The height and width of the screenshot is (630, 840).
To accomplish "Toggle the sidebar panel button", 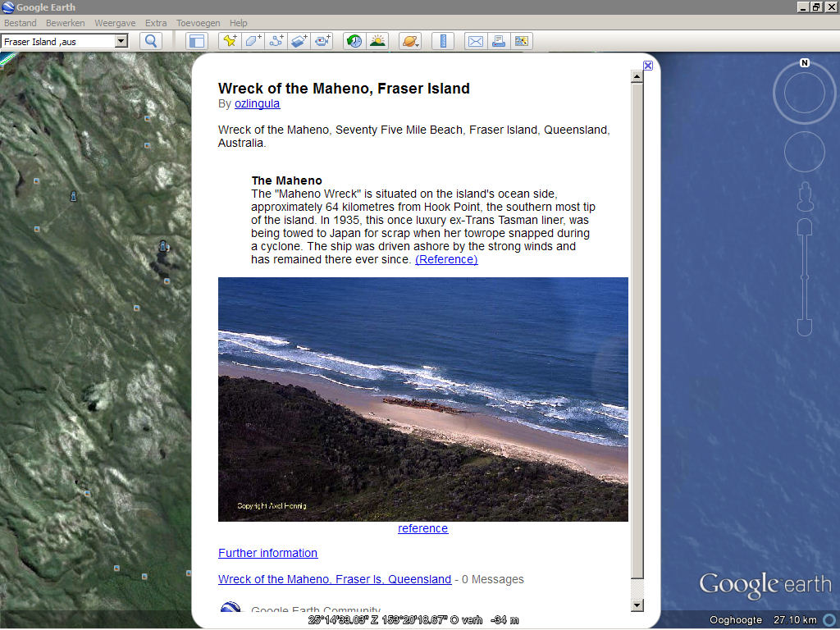I will [197, 41].
